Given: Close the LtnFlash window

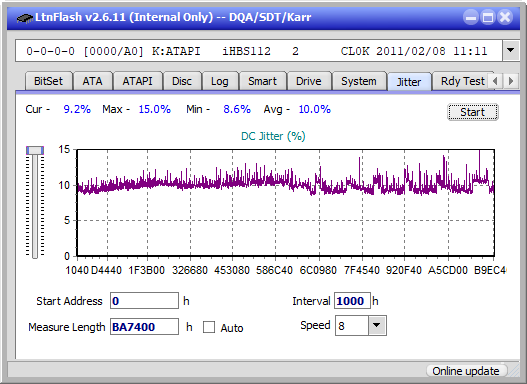Looking at the screenshot, I should 505,17.
